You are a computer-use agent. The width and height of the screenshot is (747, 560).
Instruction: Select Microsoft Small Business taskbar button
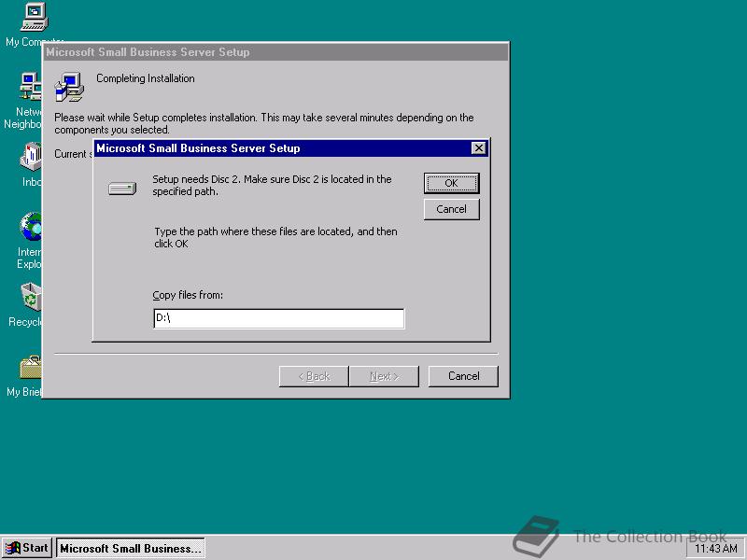point(131,548)
